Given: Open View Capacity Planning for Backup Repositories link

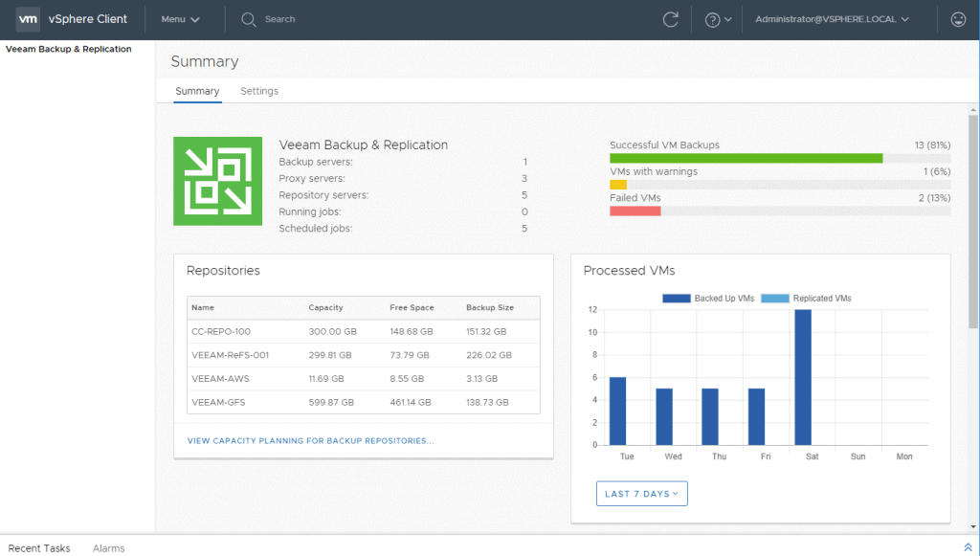Looking at the screenshot, I should 310,440.
